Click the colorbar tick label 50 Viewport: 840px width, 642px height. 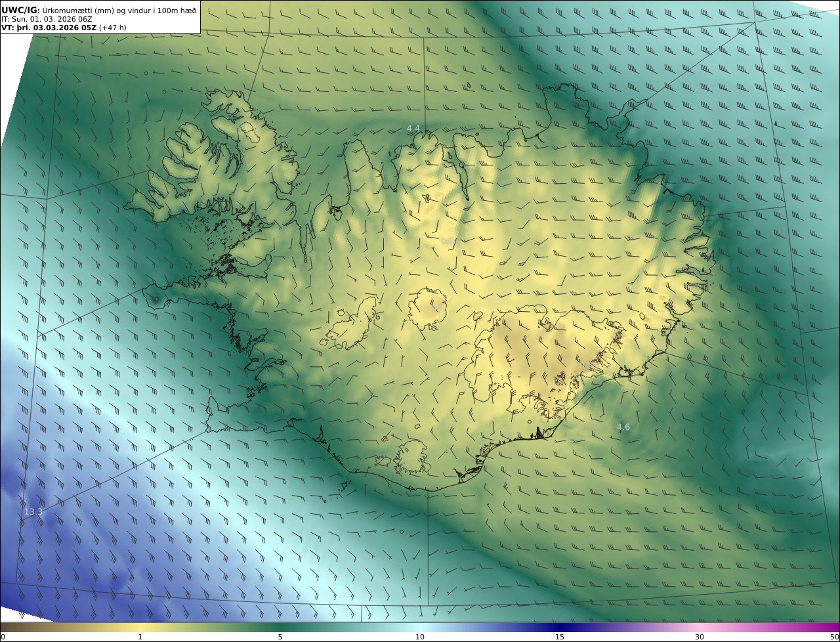click(x=834, y=637)
